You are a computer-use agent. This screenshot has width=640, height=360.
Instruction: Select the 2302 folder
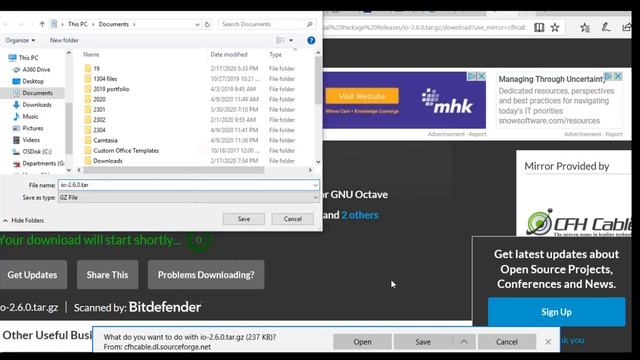point(99,120)
